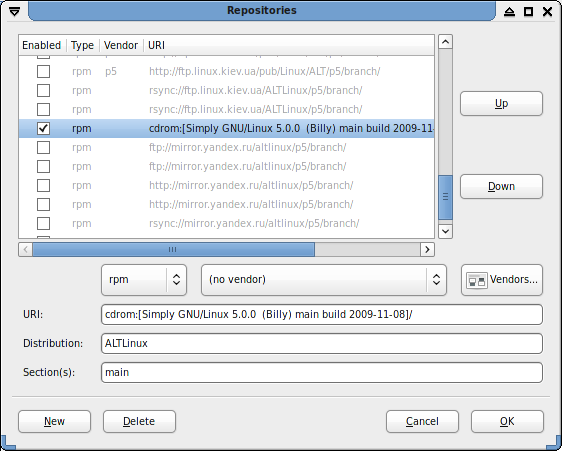The image size is (562, 451).
Task: Sort by the Vendor column header
Action: [121, 45]
